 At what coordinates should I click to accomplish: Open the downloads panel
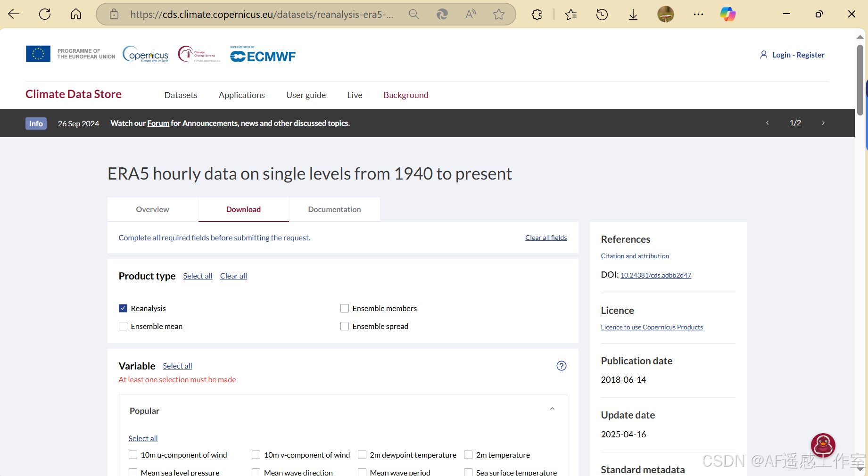[633, 15]
